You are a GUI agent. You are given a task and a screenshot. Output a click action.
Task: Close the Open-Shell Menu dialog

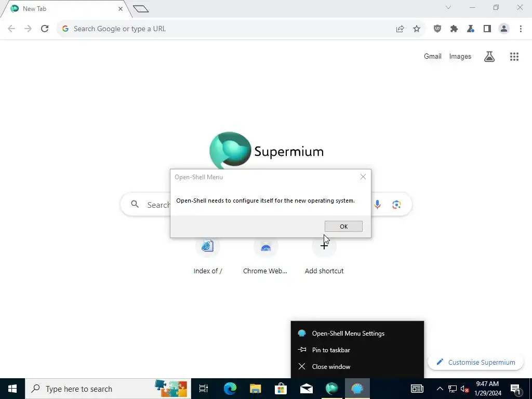(x=363, y=177)
